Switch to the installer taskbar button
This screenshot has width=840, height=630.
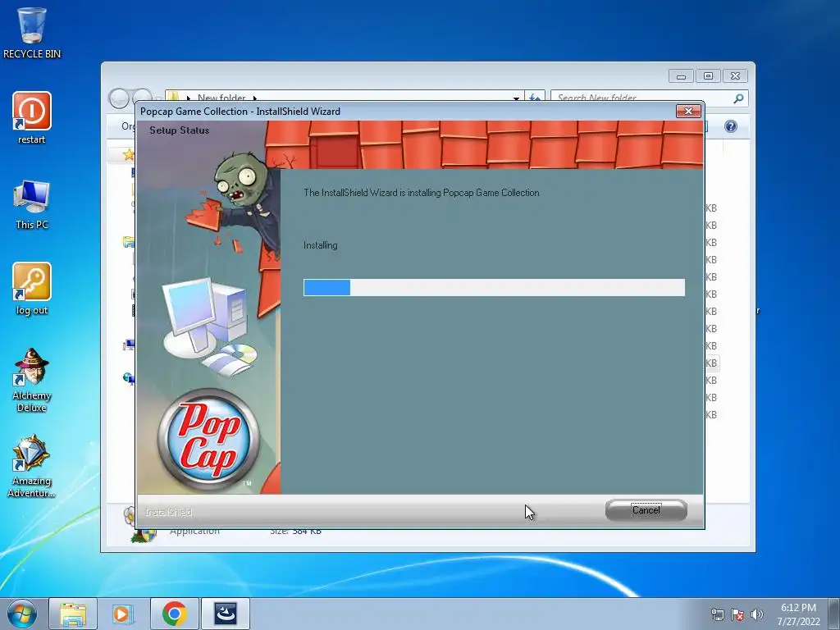point(225,614)
